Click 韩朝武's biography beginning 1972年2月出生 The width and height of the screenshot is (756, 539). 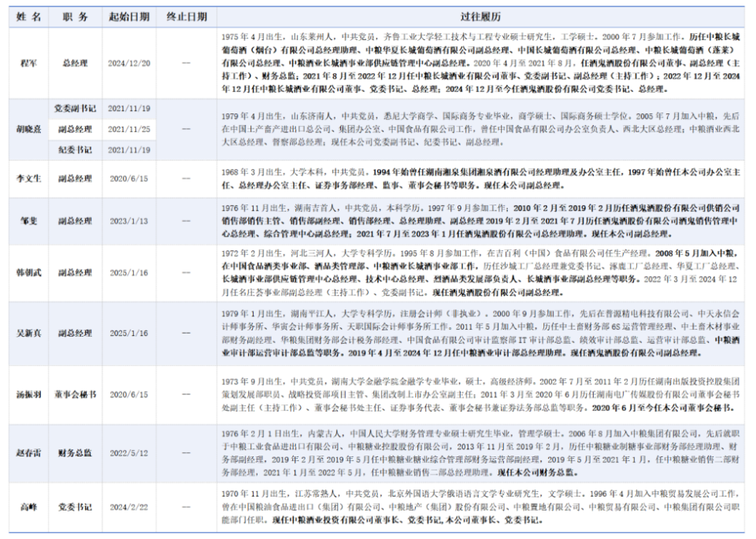(480, 272)
